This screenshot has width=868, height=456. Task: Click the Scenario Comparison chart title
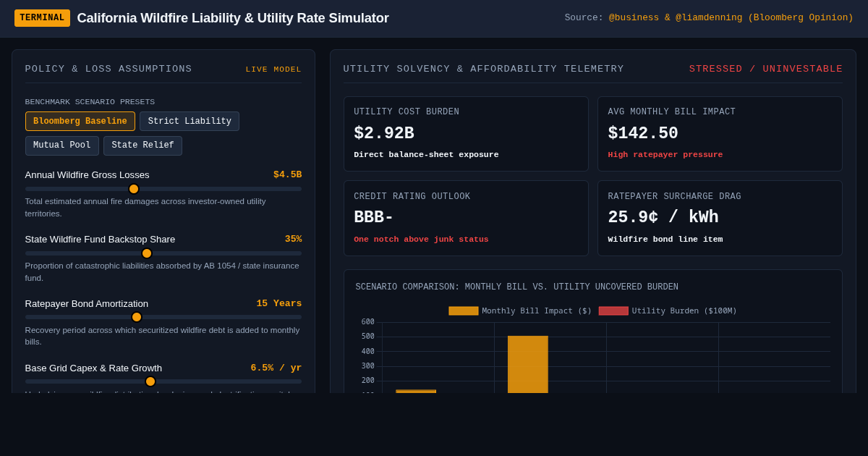516,287
